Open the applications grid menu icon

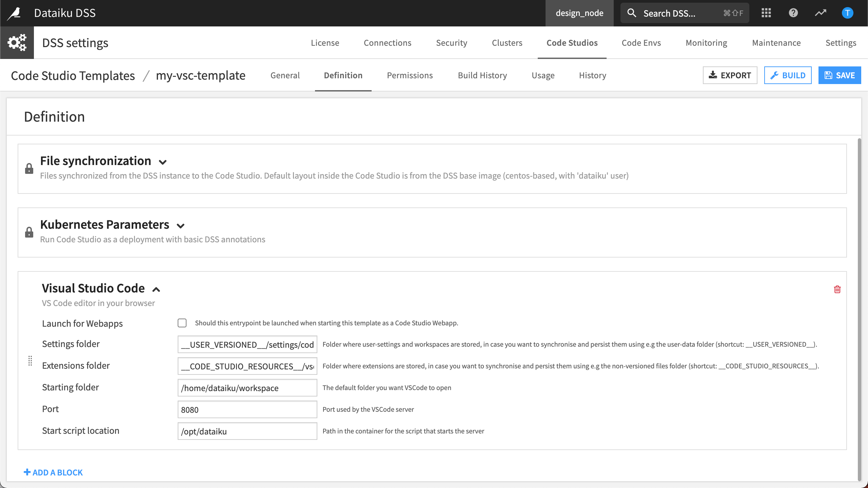(766, 13)
